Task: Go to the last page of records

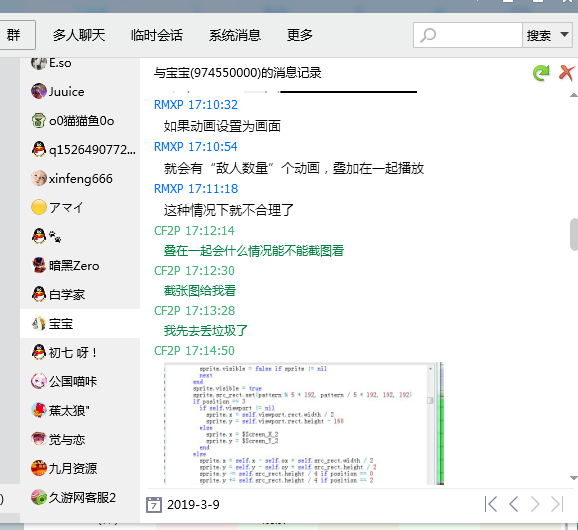Action: (x=557, y=504)
